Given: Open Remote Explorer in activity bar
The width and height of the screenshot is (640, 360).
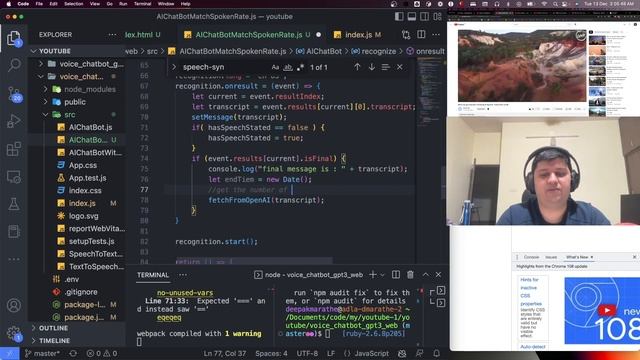Looking at the screenshot, I should 13,177.
